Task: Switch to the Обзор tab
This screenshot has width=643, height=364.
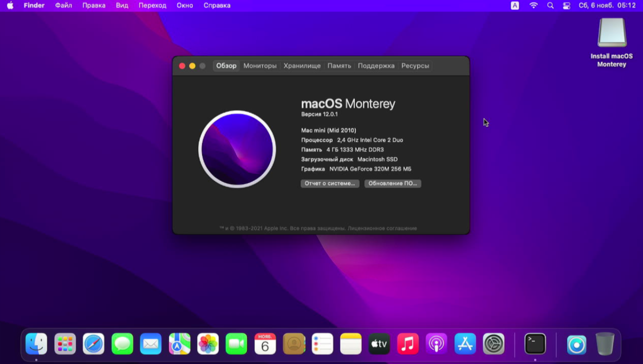Action: coord(226,66)
